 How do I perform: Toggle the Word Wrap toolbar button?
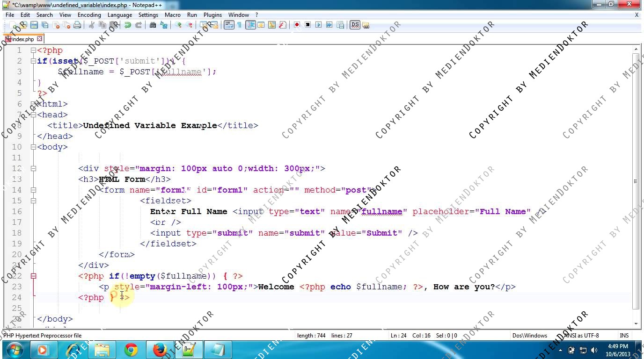click(x=229, y=25)
